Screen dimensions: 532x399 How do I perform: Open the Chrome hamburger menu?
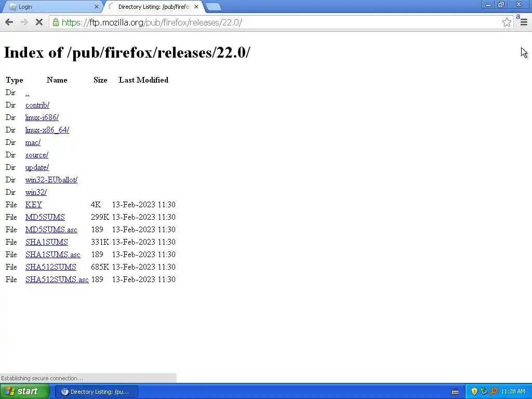pyautogui.click(x=524, y=22)
